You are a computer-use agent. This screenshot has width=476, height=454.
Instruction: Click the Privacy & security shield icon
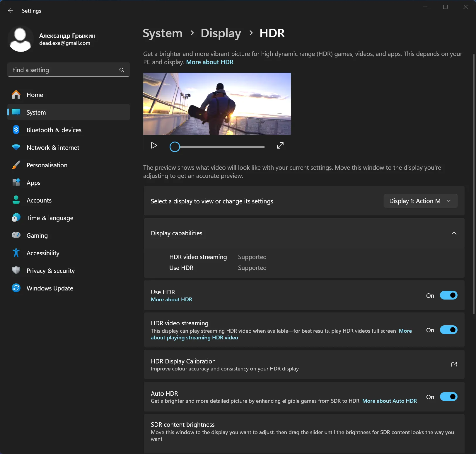click(x=16, y=271)
